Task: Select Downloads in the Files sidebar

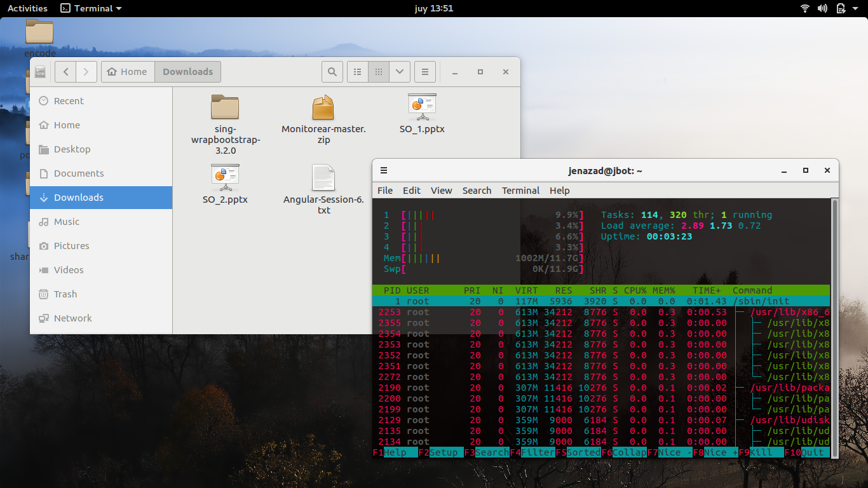Action: 101,198
